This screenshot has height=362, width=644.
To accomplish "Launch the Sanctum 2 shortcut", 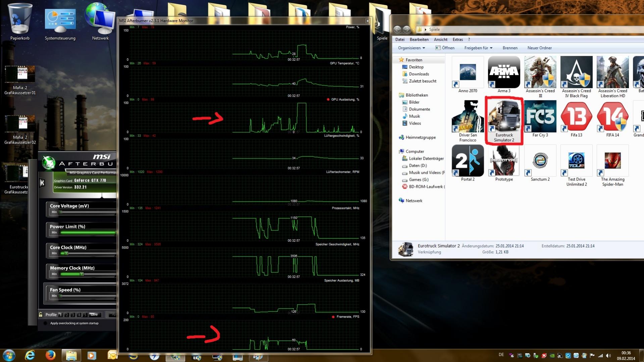I will pyautogui.click(x=540, y=164).
